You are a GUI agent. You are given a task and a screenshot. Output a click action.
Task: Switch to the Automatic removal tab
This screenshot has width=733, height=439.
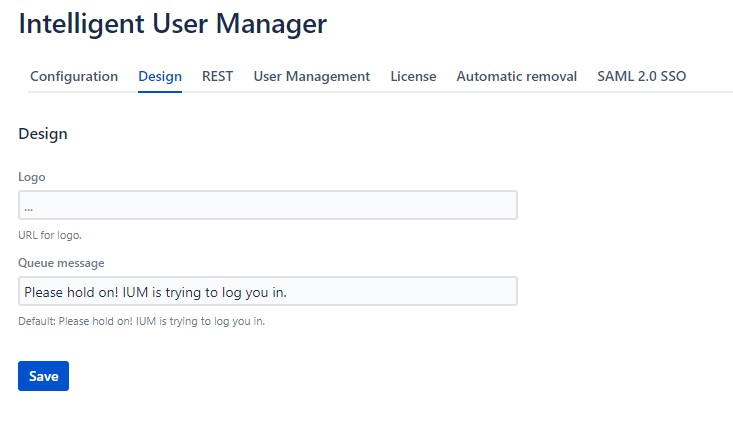click(516, 76)
